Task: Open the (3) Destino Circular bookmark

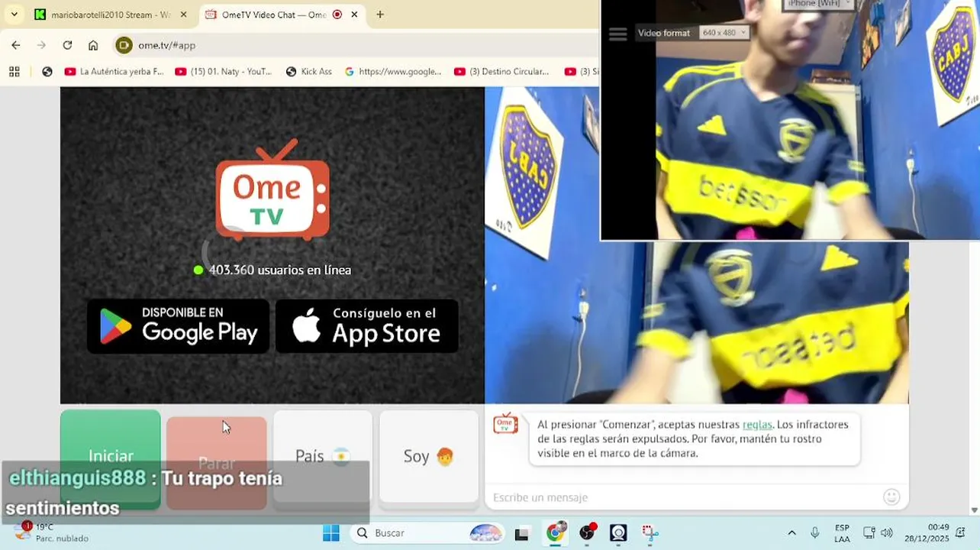Action: pyautogui.click(x=502, y=71)
